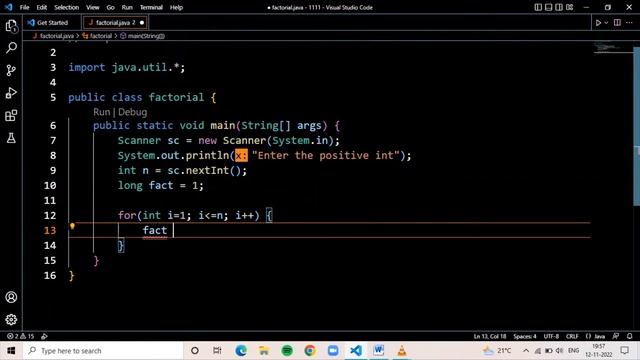
Task: Open the Help menu
Action: click(x=176, y=7)
